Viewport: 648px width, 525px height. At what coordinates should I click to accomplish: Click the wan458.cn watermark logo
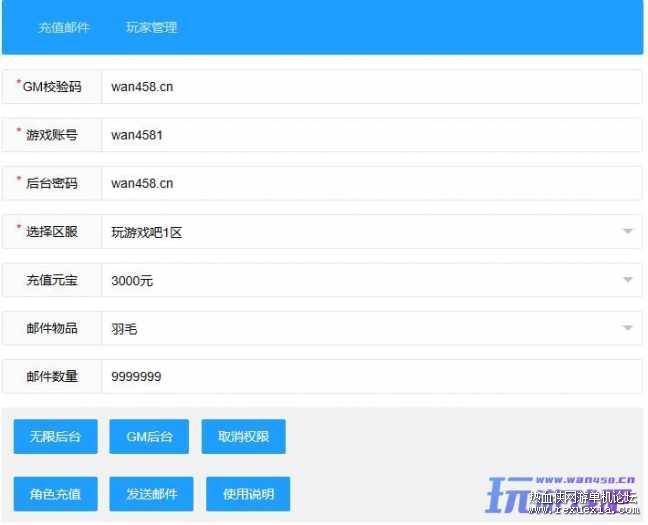pos(560,493)
